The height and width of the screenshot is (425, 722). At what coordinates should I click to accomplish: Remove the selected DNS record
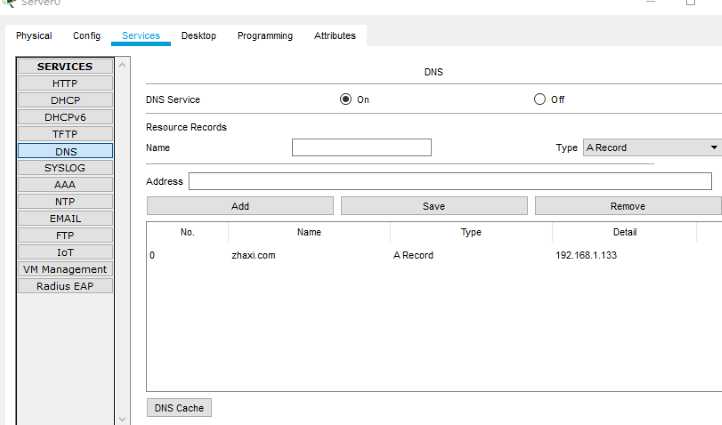627,206
